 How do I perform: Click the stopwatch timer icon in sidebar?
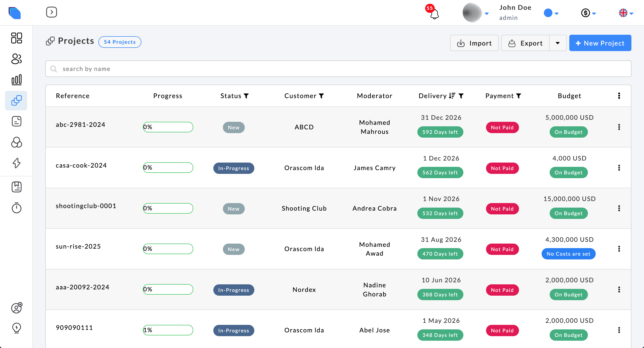[17, 208]
